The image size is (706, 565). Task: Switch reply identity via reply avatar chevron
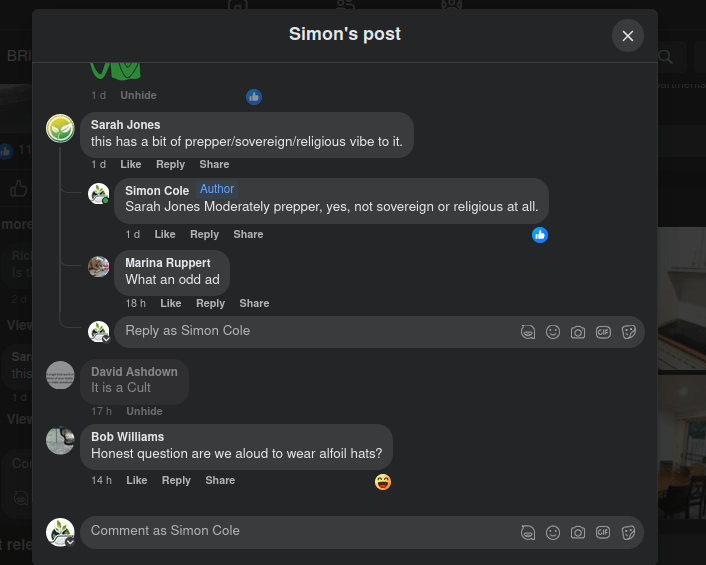click(106, 339)
